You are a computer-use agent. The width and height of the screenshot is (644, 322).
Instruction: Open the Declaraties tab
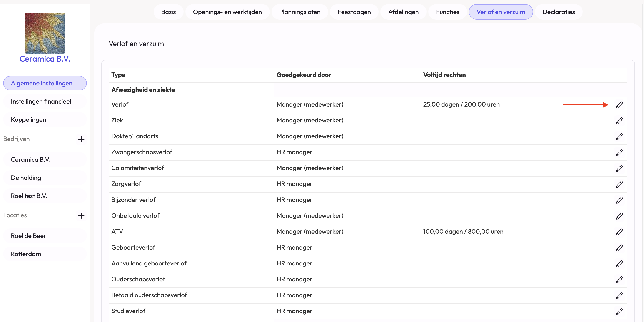pos(559,12)
